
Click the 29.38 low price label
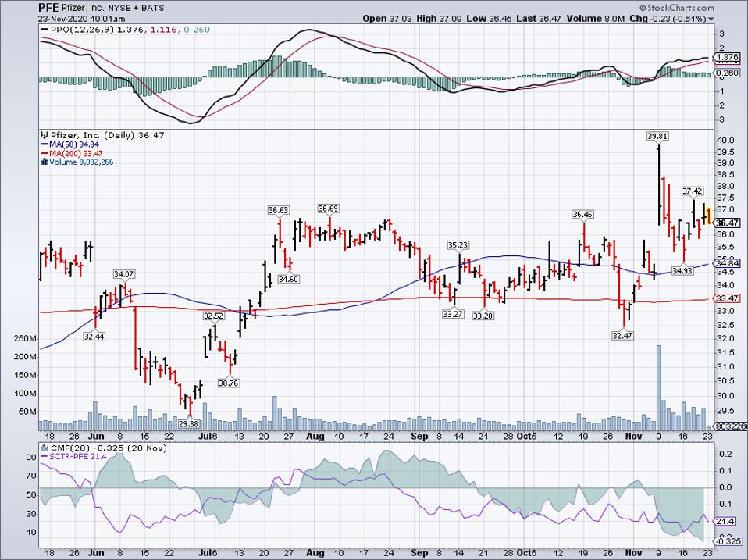pyautogui.click(x=189, y=423)
